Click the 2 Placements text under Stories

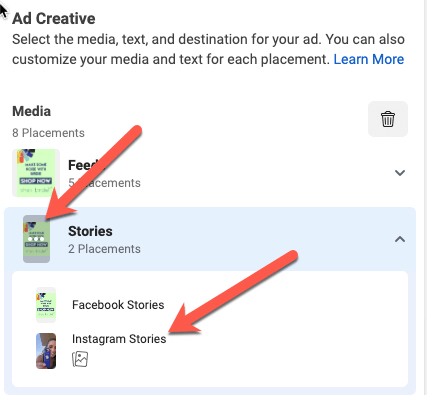(x=104, y=249)
